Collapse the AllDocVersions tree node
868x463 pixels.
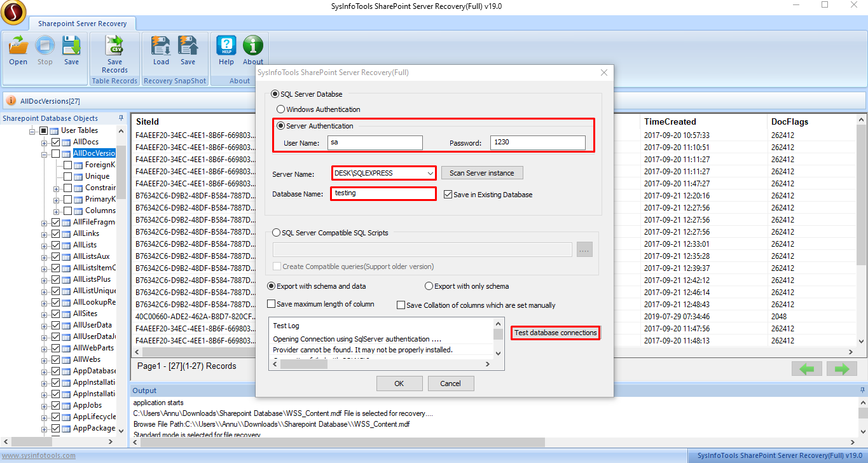click(45, 153)
